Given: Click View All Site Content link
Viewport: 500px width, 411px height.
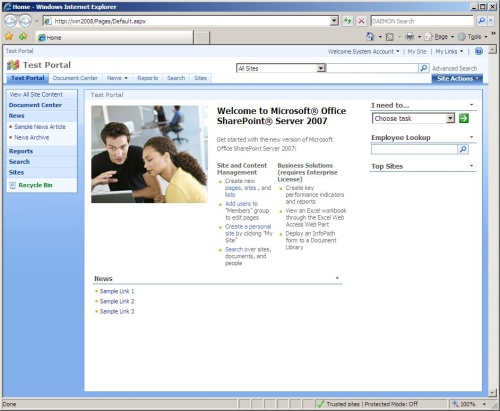Looking at the screenshot, I should tap(36, 95).
